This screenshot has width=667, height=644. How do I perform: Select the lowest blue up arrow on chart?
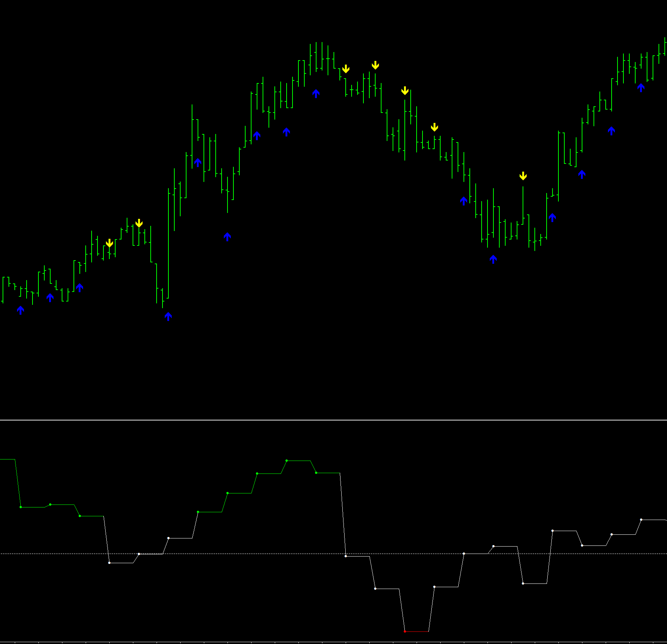pos(168,316)
